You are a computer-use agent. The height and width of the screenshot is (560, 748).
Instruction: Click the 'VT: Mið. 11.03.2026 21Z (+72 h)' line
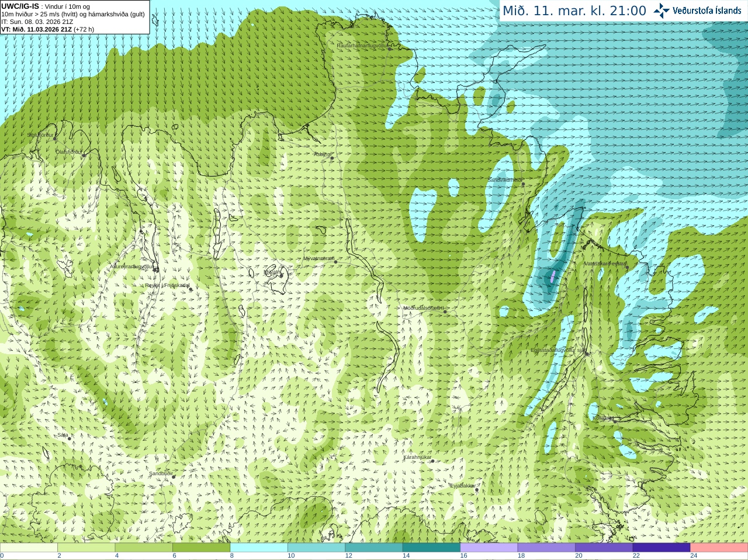(x=48, y=29)
